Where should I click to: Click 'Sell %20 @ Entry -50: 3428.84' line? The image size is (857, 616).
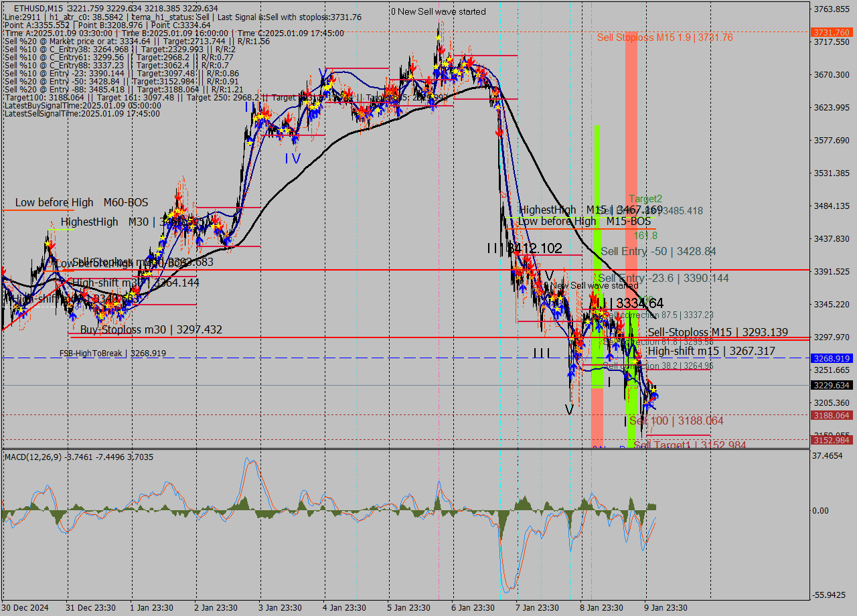pyautogui.click(x=122, y=81)
